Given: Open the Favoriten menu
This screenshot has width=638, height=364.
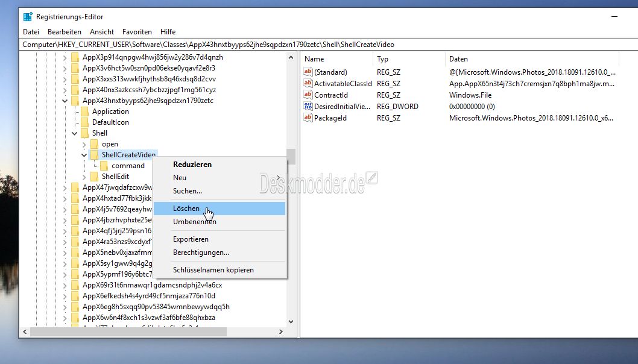Looking at the screenshot, I should click(x=137, y=32).
